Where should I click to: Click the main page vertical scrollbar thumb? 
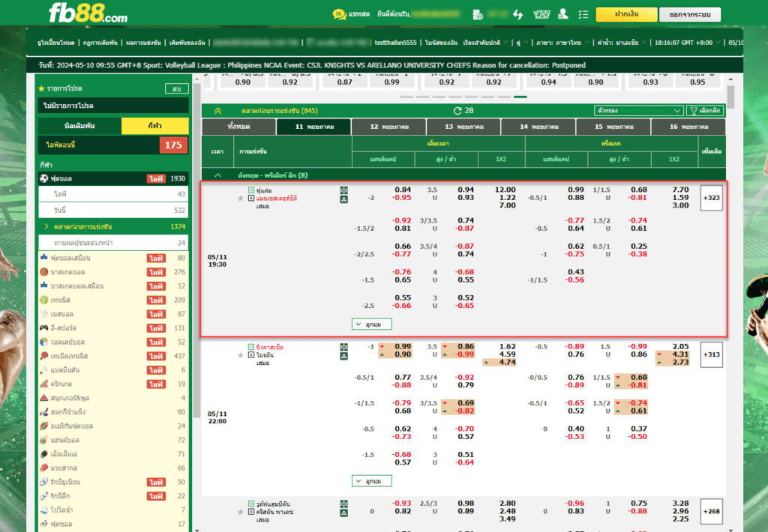pyautogui.click(x=730, y=97)
